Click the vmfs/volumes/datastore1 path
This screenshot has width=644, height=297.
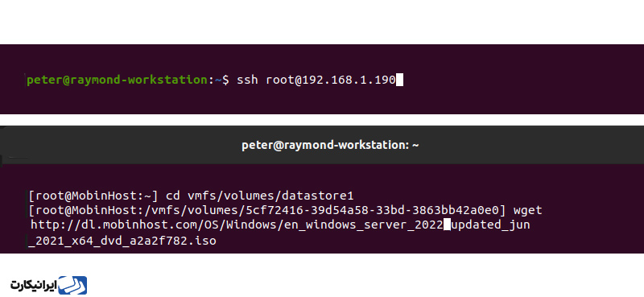pos(270,195)
